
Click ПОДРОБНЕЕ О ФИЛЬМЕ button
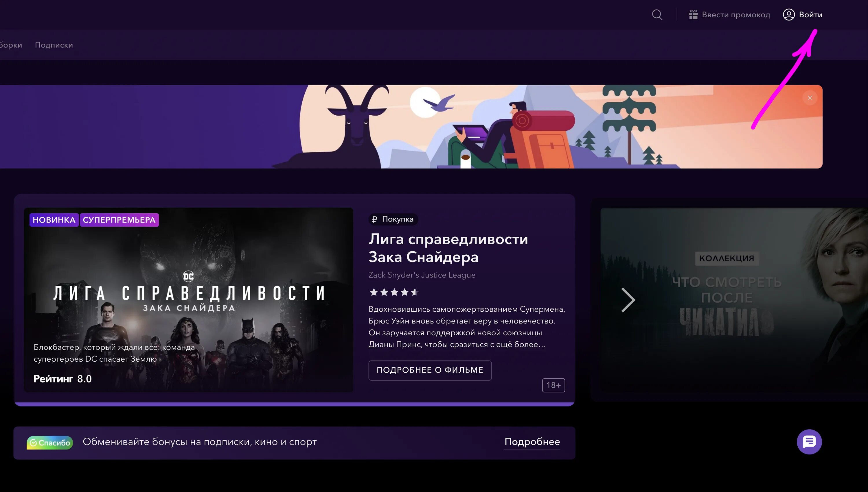tap(430, 370)
